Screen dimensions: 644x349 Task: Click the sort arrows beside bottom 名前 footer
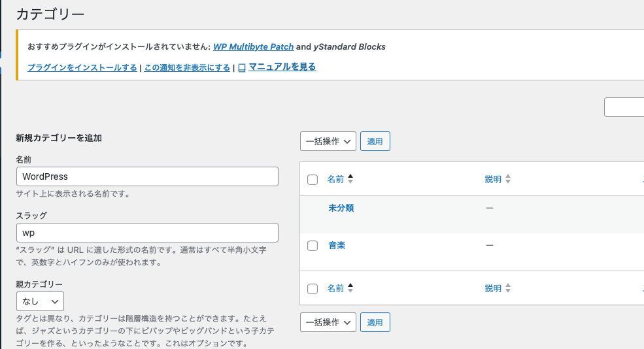350,288
